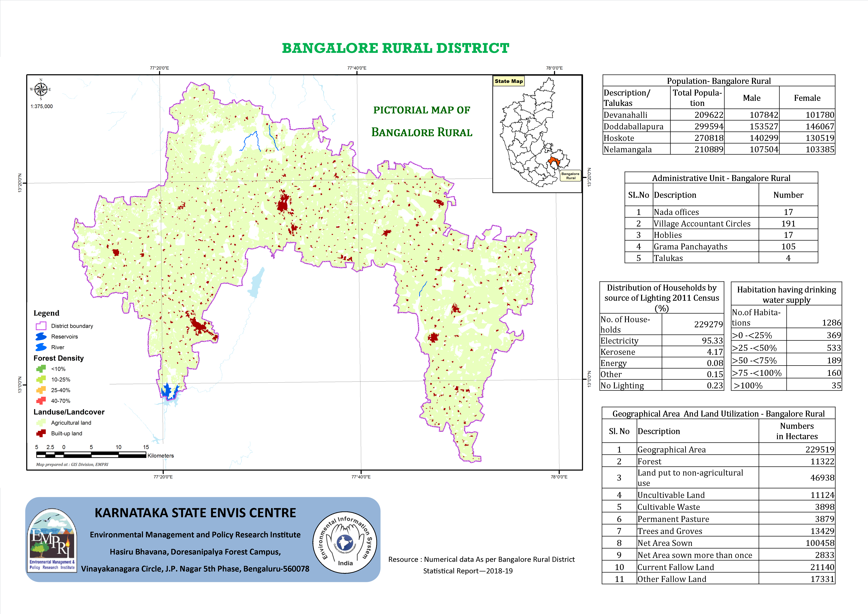Click the Nelamangala taluk name

(628, 149)
